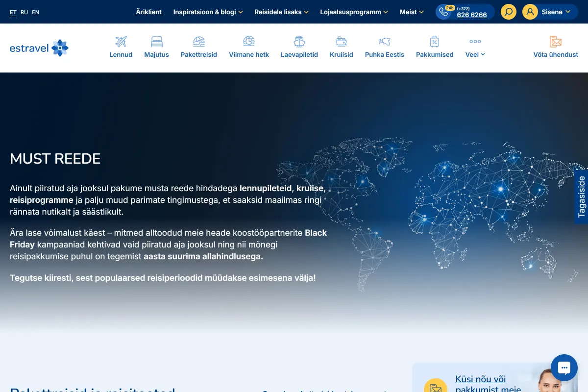Open the Sisene login dropdown
Screen dimensions: 588x392
550,12
